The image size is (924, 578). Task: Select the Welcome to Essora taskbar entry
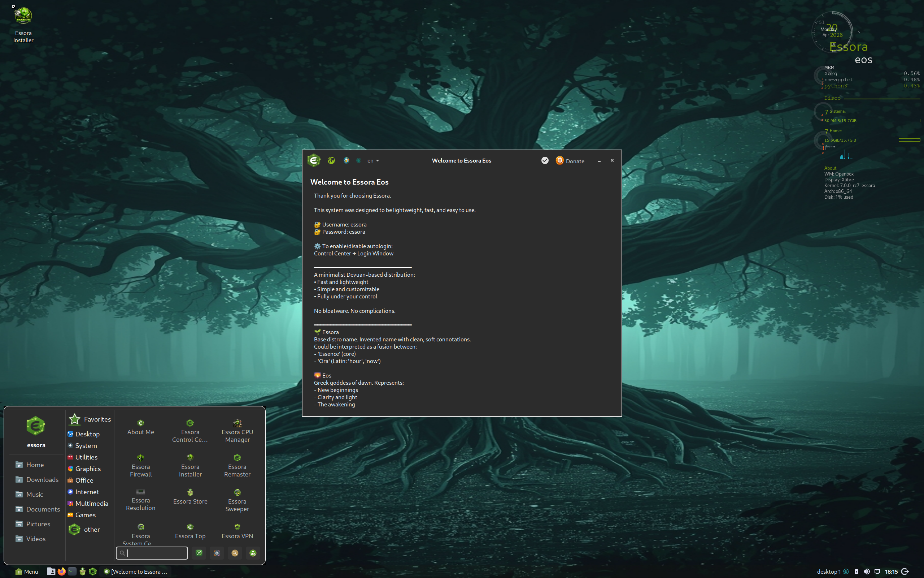(x=136, y=571)
